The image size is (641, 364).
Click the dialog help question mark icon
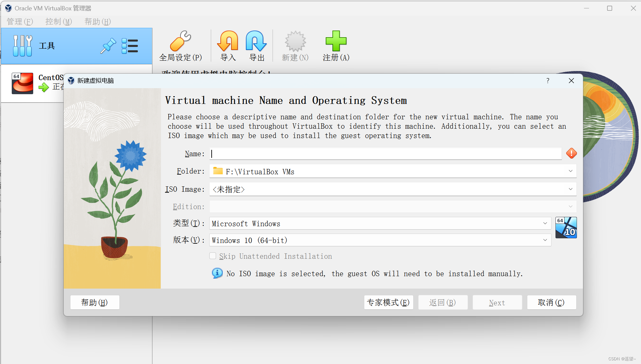(547, 80)
